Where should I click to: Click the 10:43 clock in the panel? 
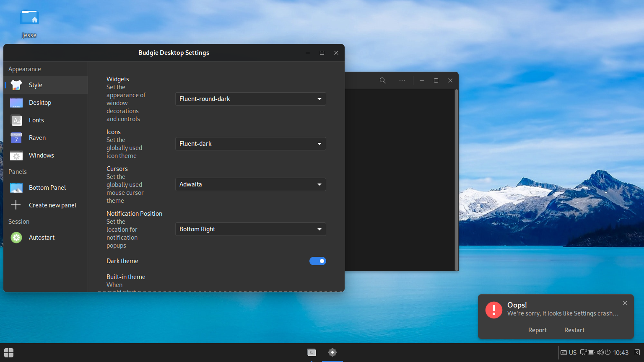tap(621, 353)
